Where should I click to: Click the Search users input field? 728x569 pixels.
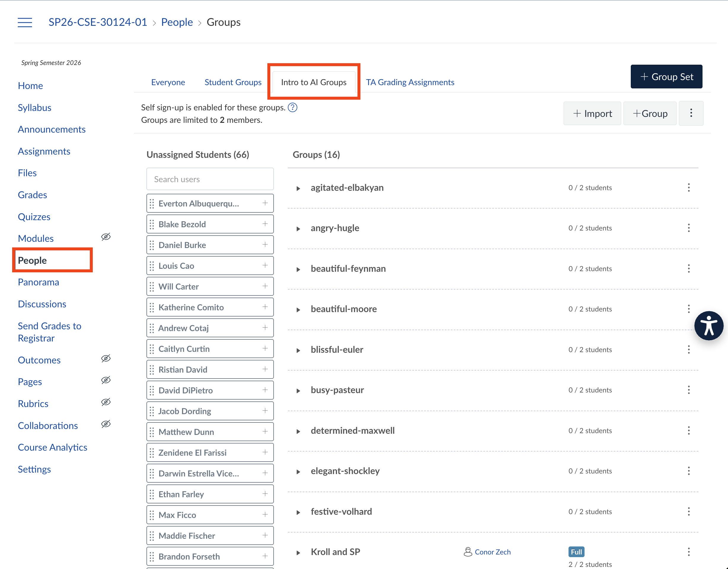pos(210,179)
